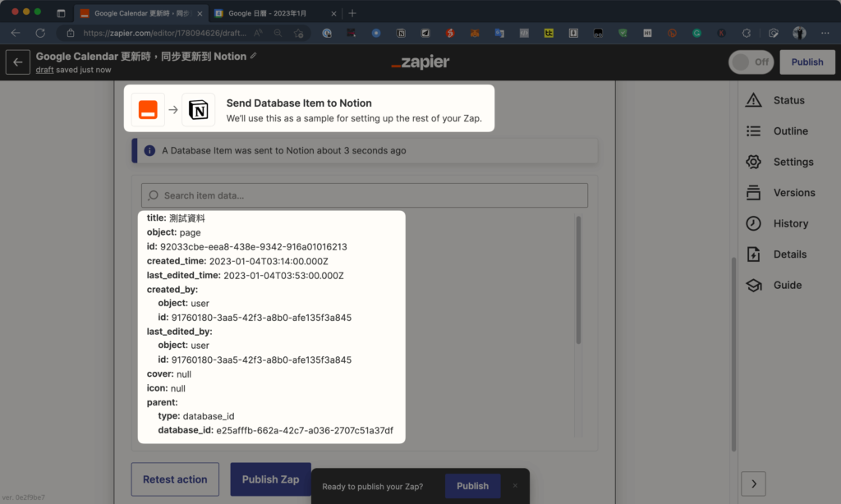Click the Search item data field
This screenshot has height=504, width=841.
365,195
